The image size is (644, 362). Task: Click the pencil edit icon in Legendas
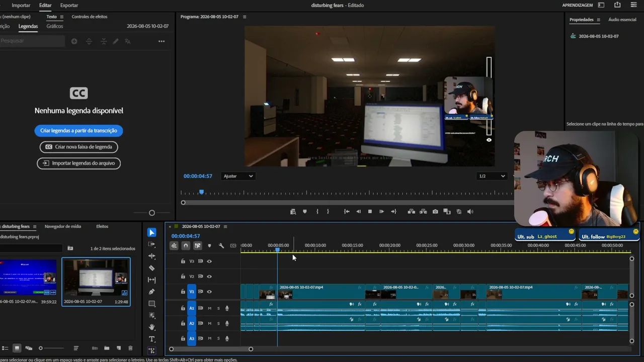(x=116, y=41)
